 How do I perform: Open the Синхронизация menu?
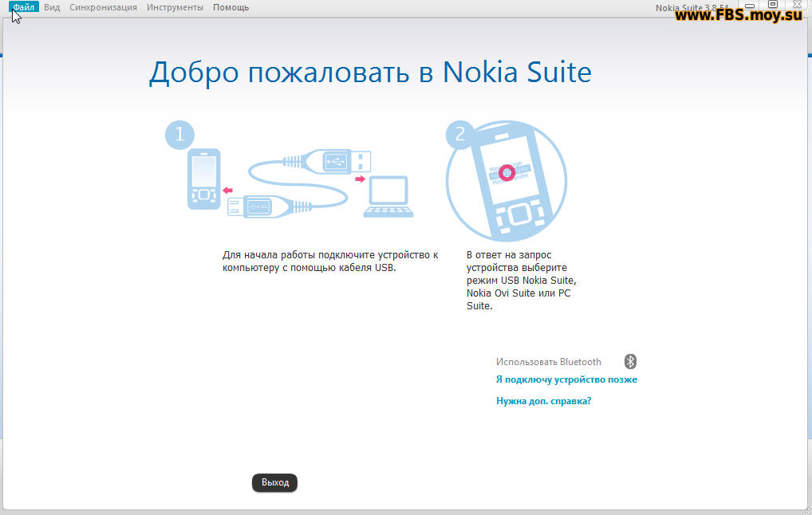point(103,7)
